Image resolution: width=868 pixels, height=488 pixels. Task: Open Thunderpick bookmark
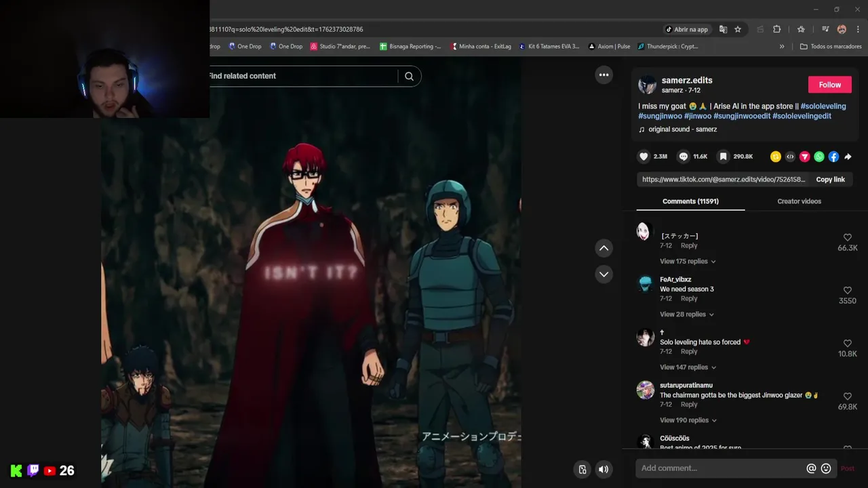click(x=667, y=47)
